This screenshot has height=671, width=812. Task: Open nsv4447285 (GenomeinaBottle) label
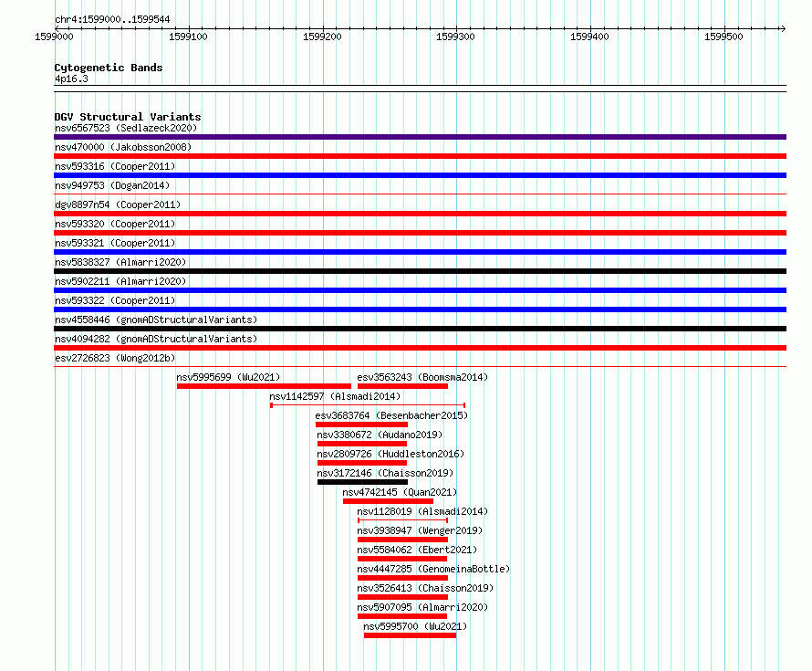click(433, 569)
